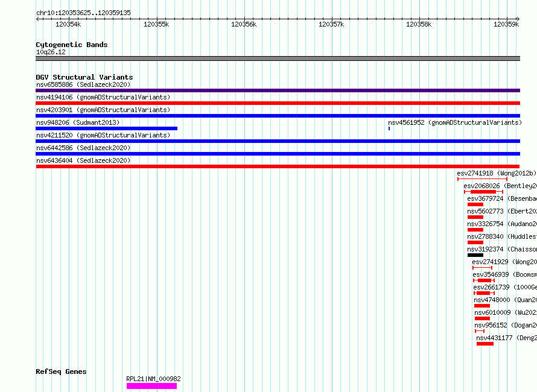Click the 120357k ruler tick label
The width and height of the screenshot is (537, 392).
click(x=331, y=24)
